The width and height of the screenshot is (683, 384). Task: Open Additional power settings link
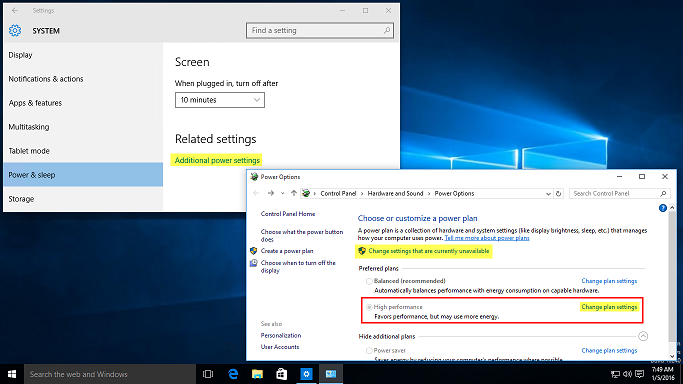(x=217, y=160)
